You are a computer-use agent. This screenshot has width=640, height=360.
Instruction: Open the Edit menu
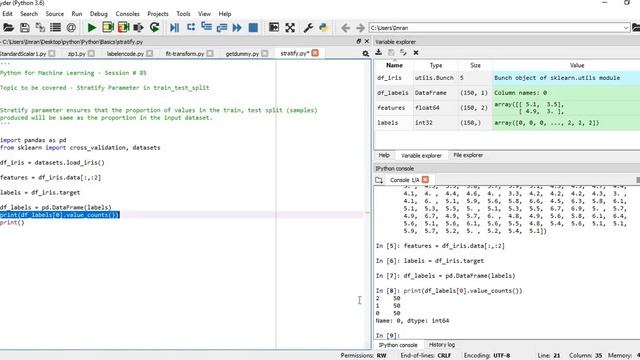coord(7,13)
